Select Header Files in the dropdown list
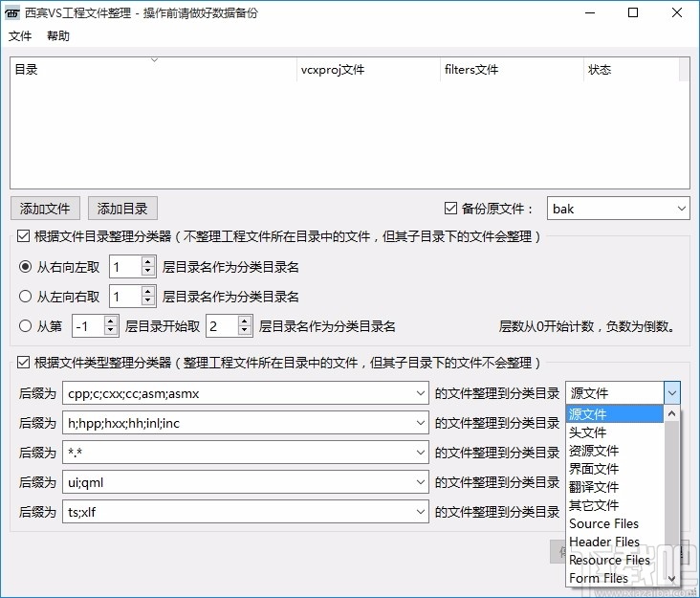 pyautogui.click(x=615, y=542)
